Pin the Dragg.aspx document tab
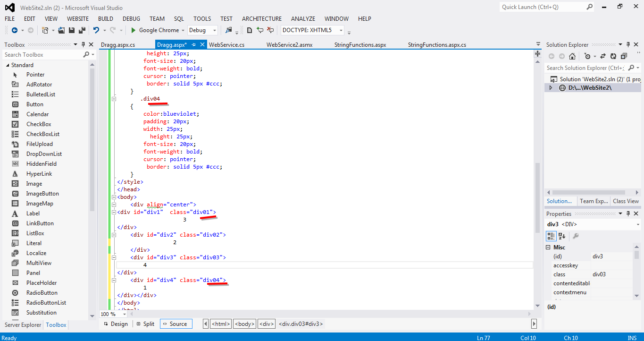Image resolution: width=644 pixels, height=341 pixels. (x=194, y=44)
